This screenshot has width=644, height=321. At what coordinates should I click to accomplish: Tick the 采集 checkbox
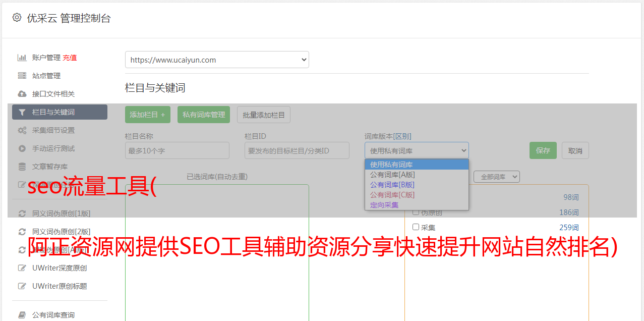[416, 227]
